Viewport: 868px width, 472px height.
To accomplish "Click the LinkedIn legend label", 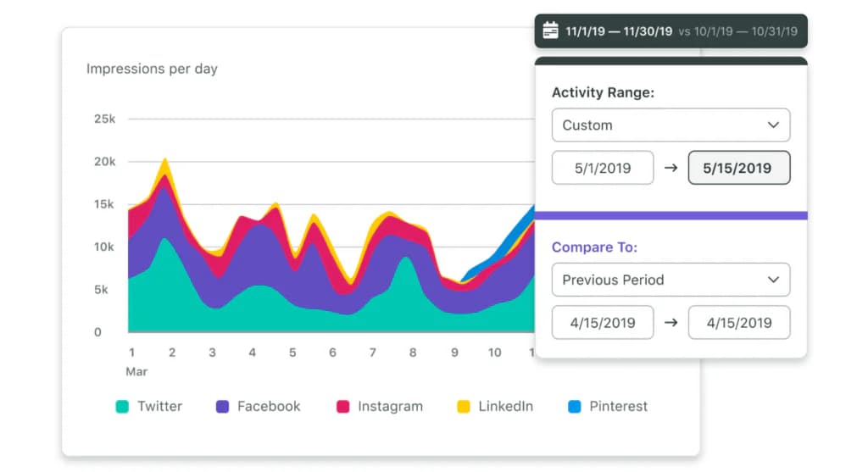I will pyautogui.click(x=506, y=406).
